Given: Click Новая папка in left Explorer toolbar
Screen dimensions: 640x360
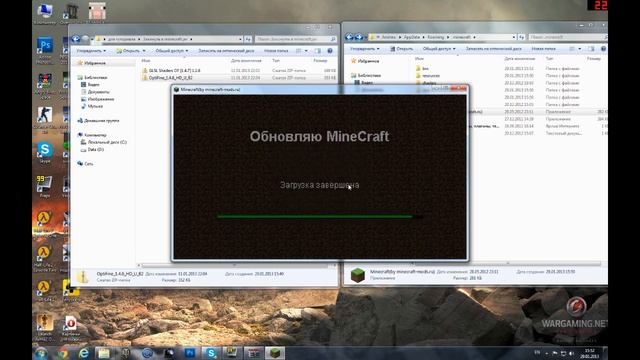Looking at the screenshot, I should coord(276,51).
